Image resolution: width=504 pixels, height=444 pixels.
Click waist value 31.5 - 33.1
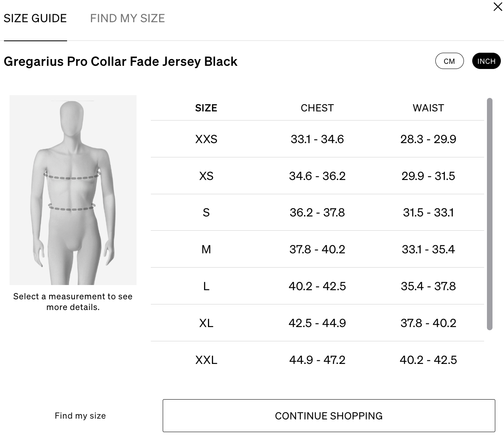[x=428, y=212]
